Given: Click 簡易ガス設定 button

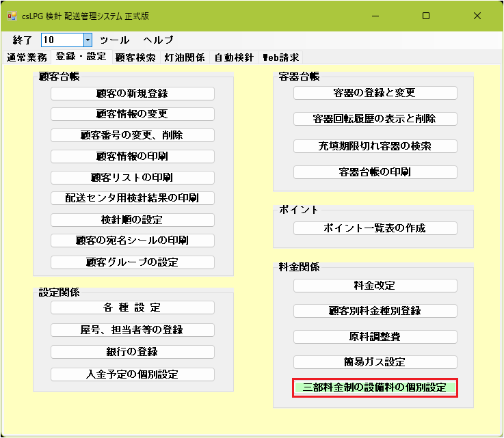Looking at the screenshot, I should point(375,362).
